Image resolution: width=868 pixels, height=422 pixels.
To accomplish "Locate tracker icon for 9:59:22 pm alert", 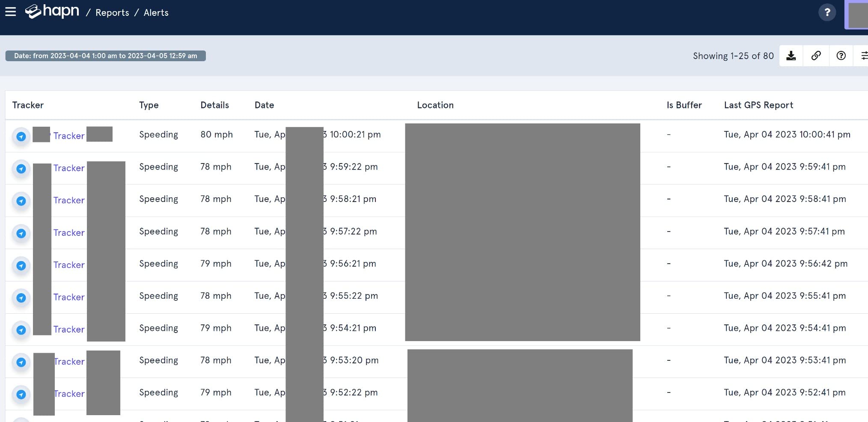I will [21, 169].
